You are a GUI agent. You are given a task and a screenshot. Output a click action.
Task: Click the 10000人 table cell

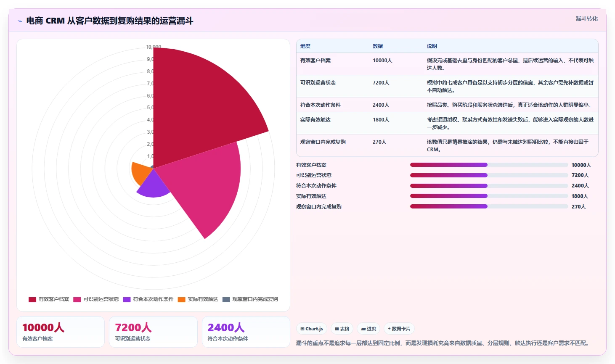382,61
